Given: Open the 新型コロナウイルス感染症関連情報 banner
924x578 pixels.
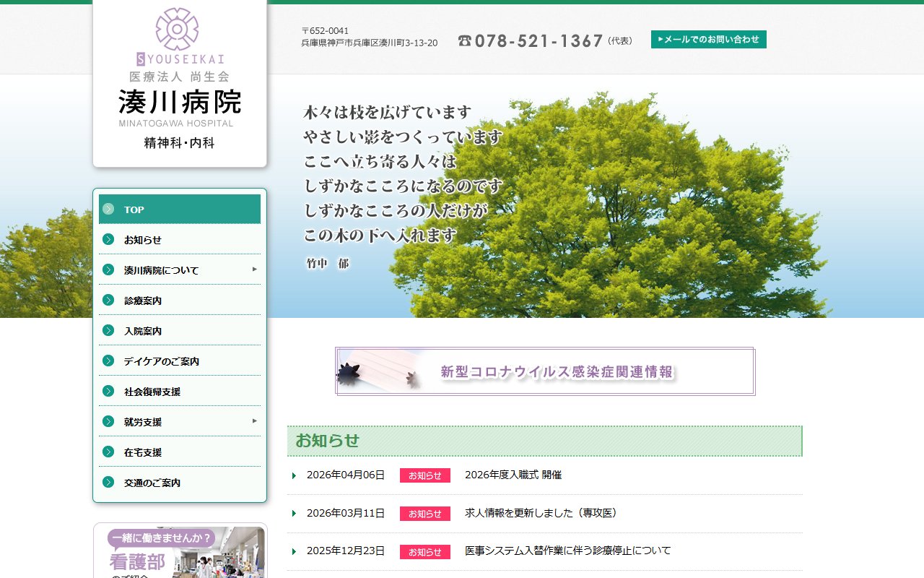Looking at the screenshot, I should pyautogui.click(x=545, y=371).
